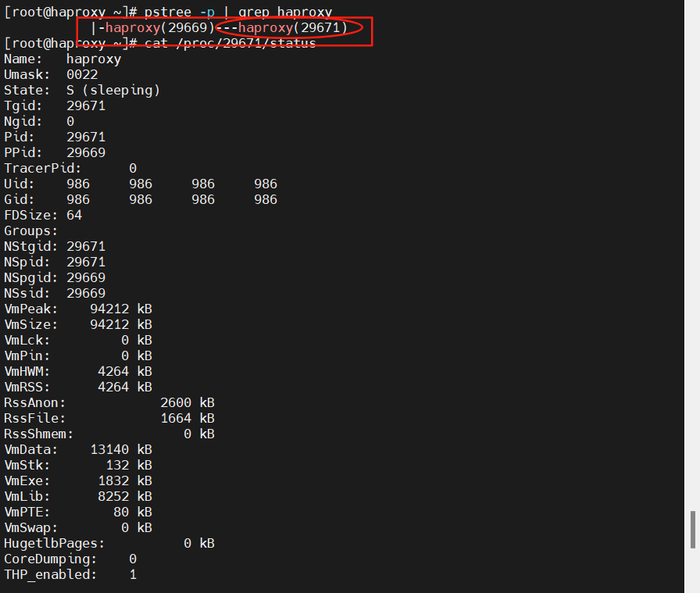Viewport: 700px width, 593px height.
Task: Click the 'VmPTE: 80 kB' line
Action: click(78, 513)
